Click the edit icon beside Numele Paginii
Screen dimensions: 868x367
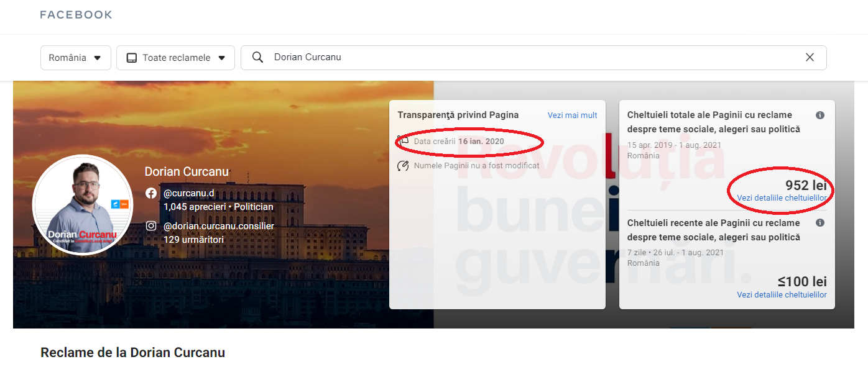(403, 166)
